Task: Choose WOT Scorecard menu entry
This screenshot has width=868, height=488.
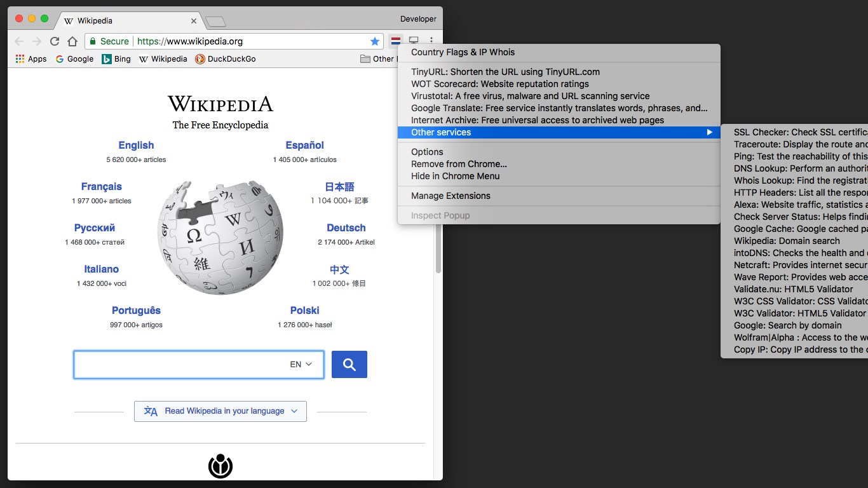Action: click(x=559, y=84)
